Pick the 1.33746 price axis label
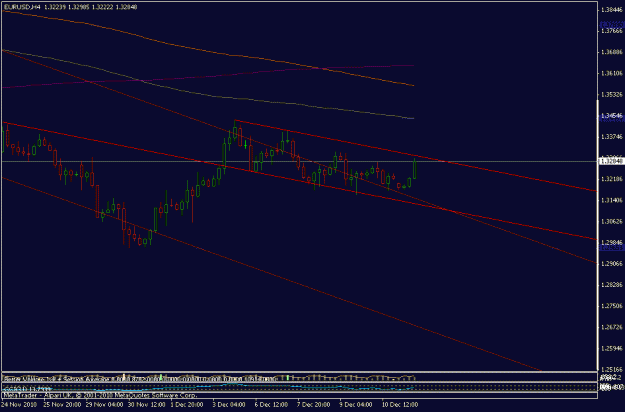 tap(611, 137)
